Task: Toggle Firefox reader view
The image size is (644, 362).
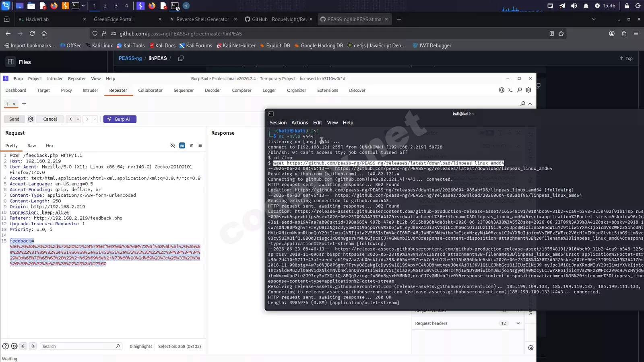Action: (551, 34)
